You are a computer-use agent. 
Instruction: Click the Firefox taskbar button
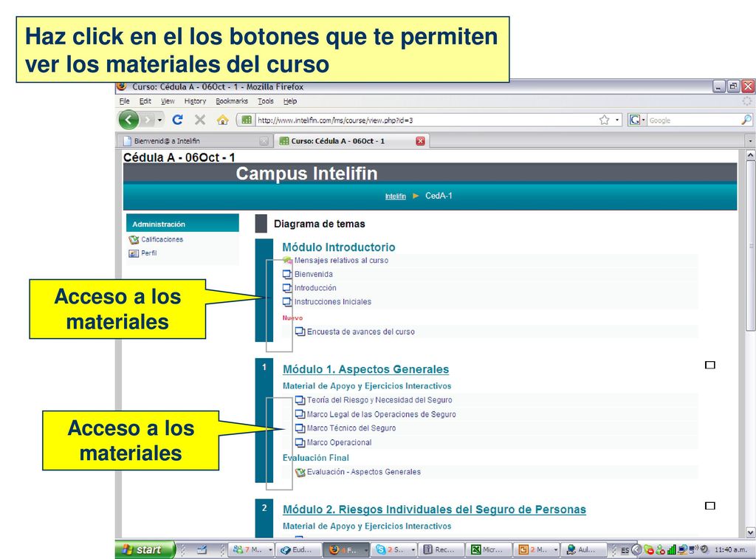pyautogui.click(x=345, y=550)
